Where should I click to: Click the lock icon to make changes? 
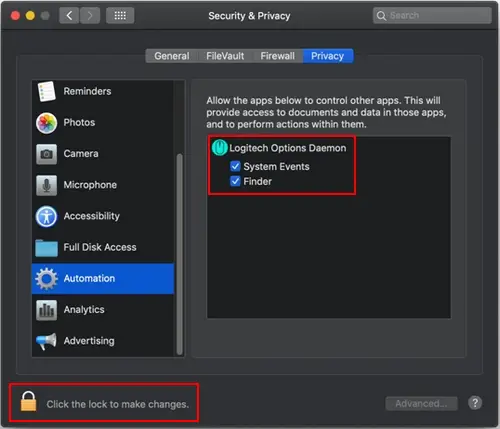click(28, 402)
